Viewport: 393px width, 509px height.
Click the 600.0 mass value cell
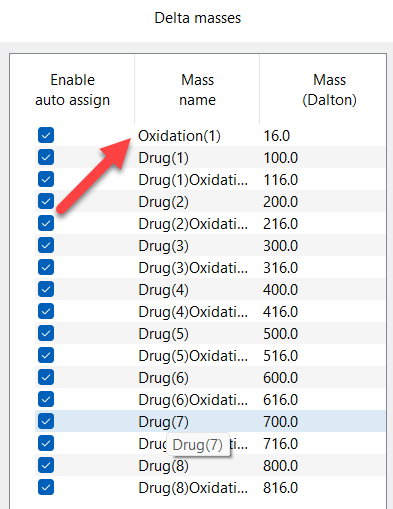click(280, 378)
